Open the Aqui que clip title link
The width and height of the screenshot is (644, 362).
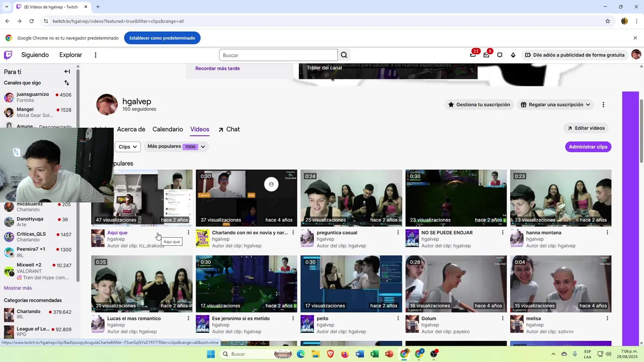(x=117, y=233)
